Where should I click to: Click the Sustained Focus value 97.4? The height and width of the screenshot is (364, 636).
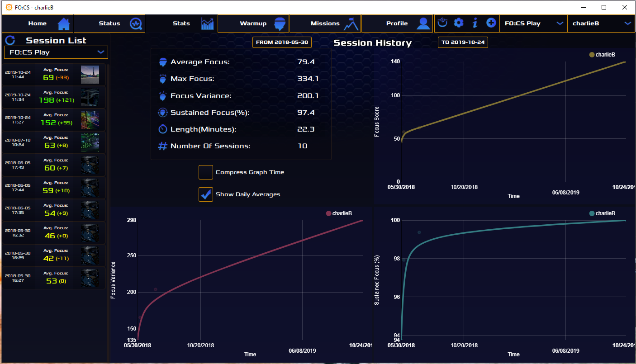click(x=306, y=113)
